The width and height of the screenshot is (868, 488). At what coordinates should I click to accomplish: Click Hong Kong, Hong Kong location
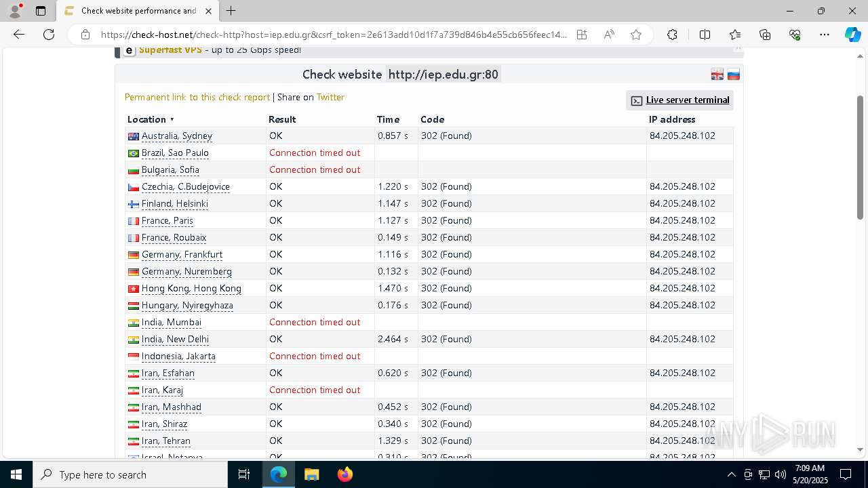coord(191,289)
